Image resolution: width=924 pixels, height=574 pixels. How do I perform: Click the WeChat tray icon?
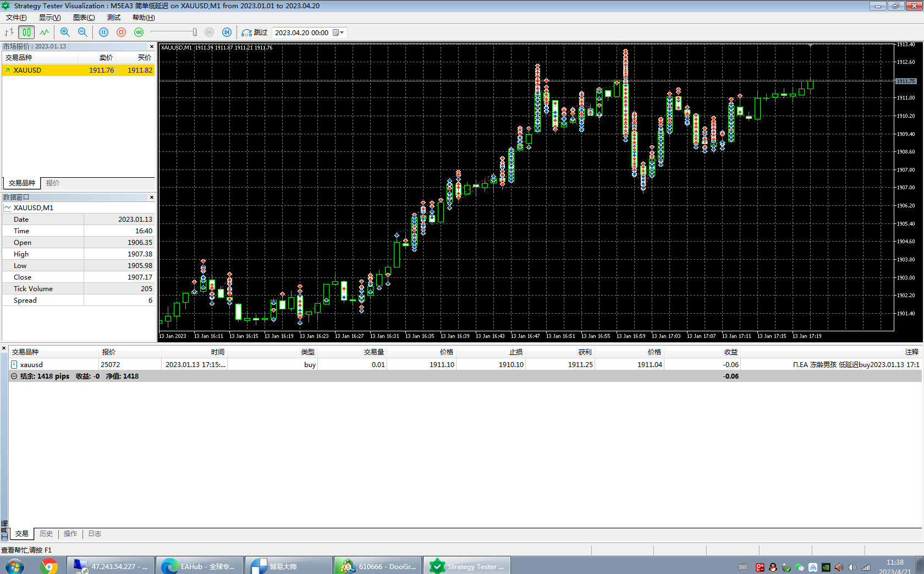[800, 567]
